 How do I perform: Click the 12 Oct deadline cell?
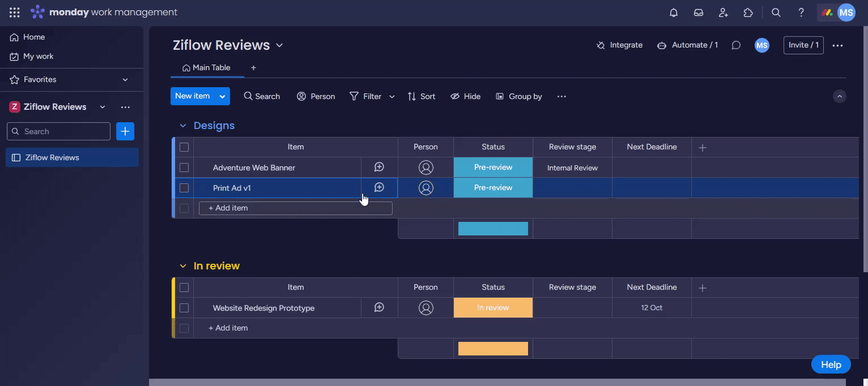pyautogui.click(x=652, y=308)
